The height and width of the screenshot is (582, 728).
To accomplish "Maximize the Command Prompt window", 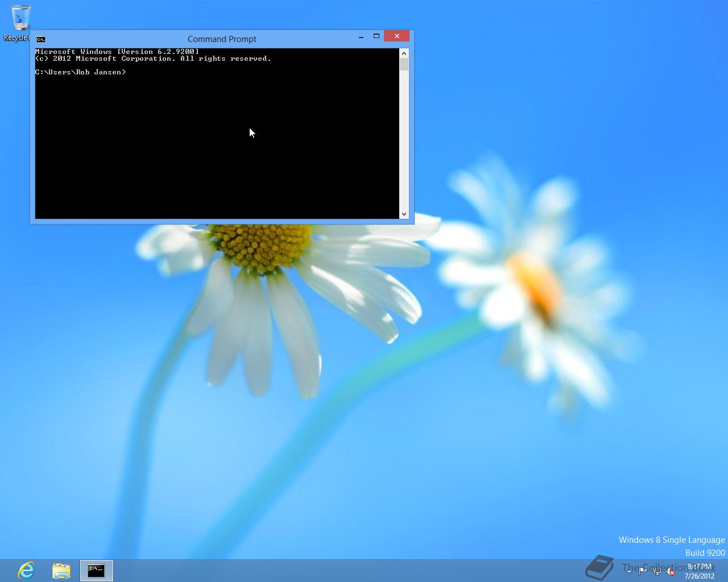I will coord(376,36).
